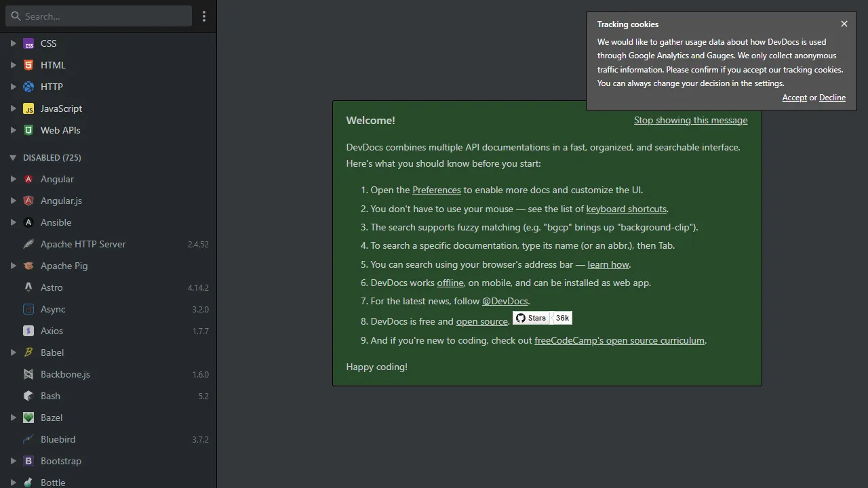Image resolution: width=868 pixels, height=488 pixels.
Task: Select the Astro docs entry
Action: pyautogui.click(x=108, y=287)
